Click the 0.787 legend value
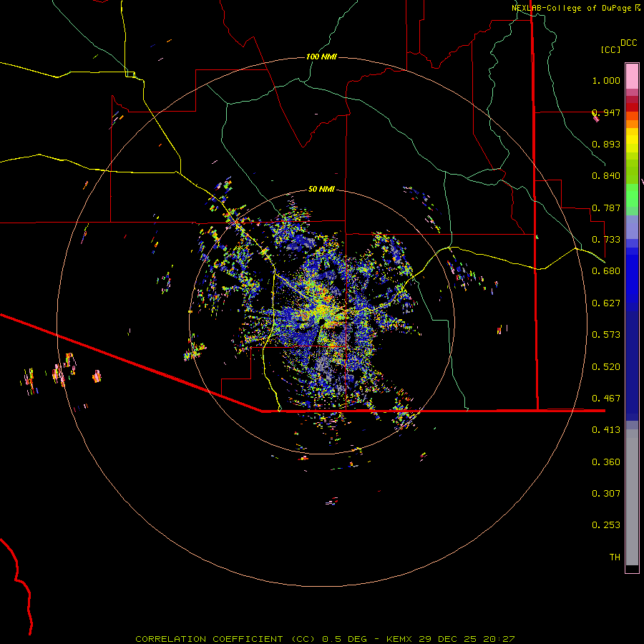 coord(606,208)
